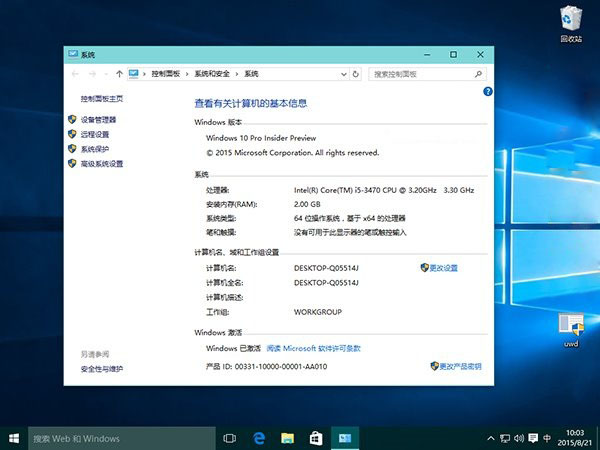Expand the address bar history dropdown
This screenshot has width=600, height=450.
345,74
